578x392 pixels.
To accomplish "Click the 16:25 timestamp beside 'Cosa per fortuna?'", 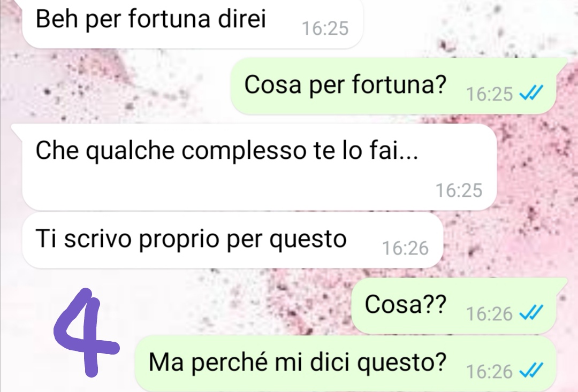I will [489, 94].
